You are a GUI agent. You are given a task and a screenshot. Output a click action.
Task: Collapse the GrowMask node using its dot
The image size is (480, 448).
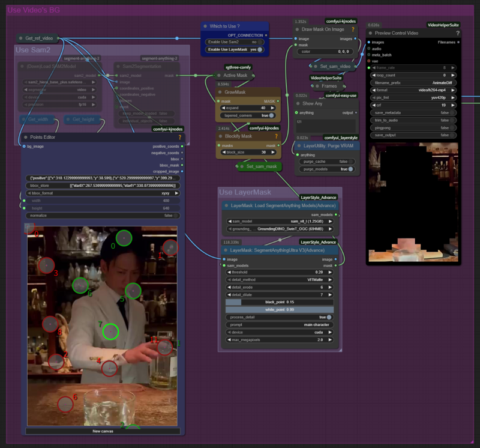point(221,92)
